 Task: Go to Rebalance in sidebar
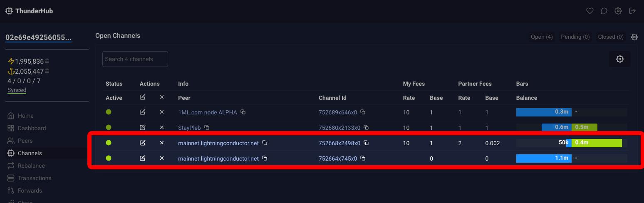[31, 166]
